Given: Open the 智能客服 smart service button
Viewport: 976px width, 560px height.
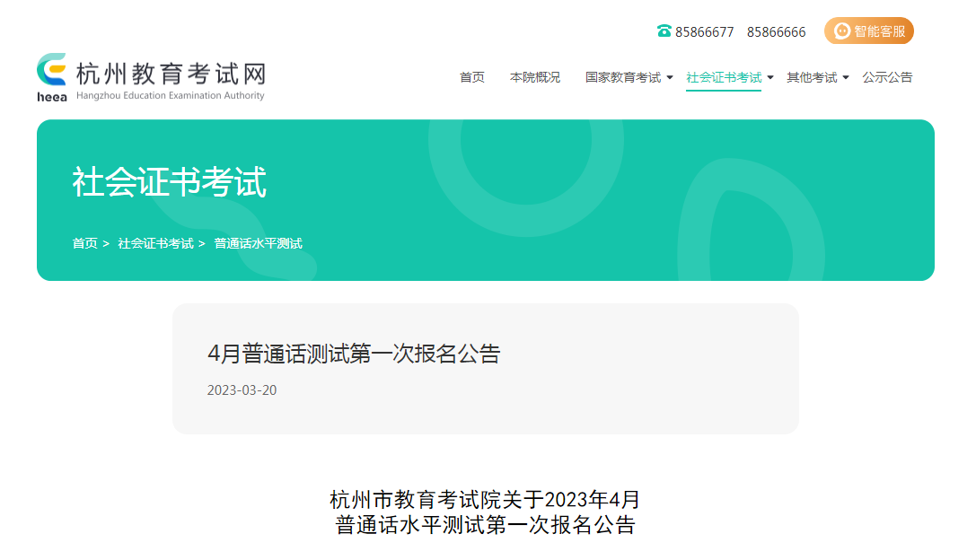Looking at the screenshot, I should point(869,31).
